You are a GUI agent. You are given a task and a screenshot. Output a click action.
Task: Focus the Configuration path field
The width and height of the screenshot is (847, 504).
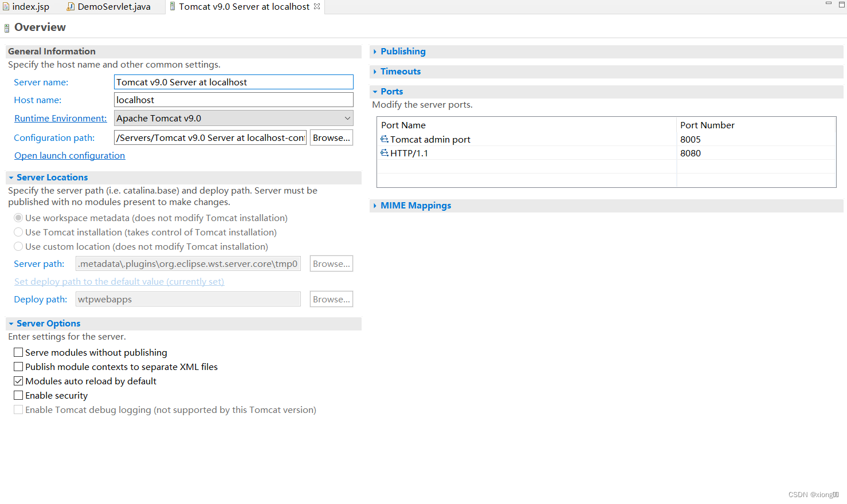click(211, 137)
